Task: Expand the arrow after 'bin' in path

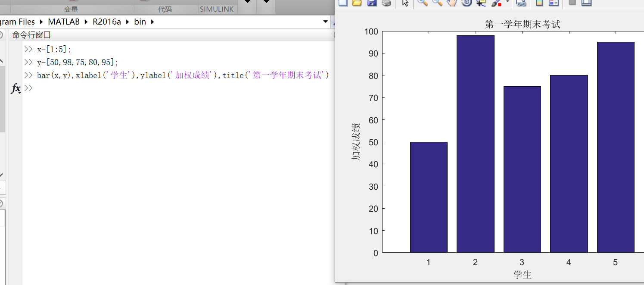Action: tap(152, 22)
